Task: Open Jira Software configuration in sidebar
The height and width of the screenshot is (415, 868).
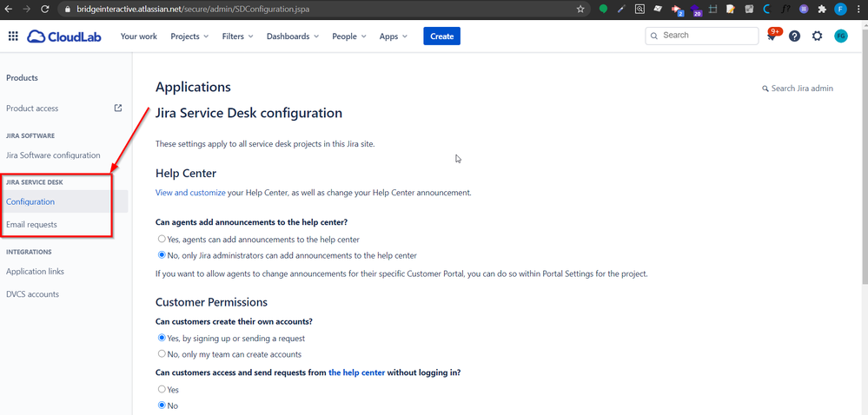Action: pos(53,155)
